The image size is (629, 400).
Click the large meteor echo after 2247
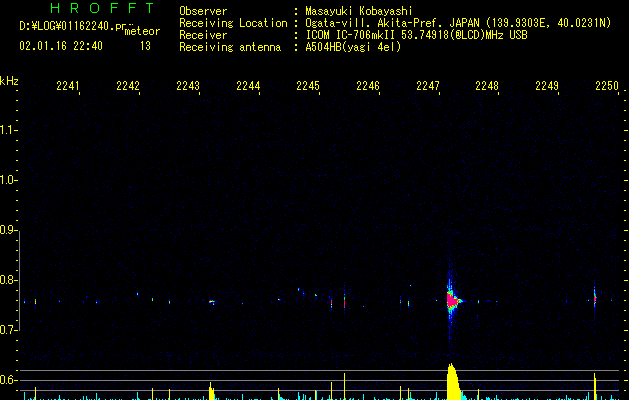coord(452,300)
